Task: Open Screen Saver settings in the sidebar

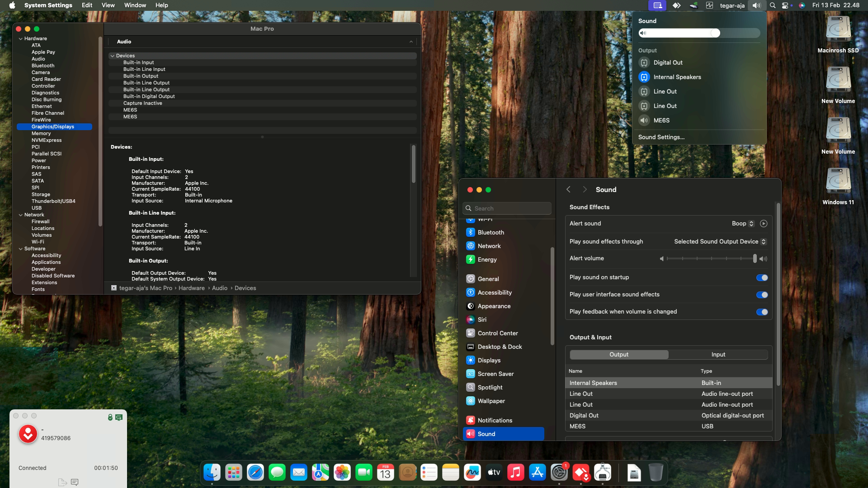Action: pyautogui.click(x=504, y=374)
